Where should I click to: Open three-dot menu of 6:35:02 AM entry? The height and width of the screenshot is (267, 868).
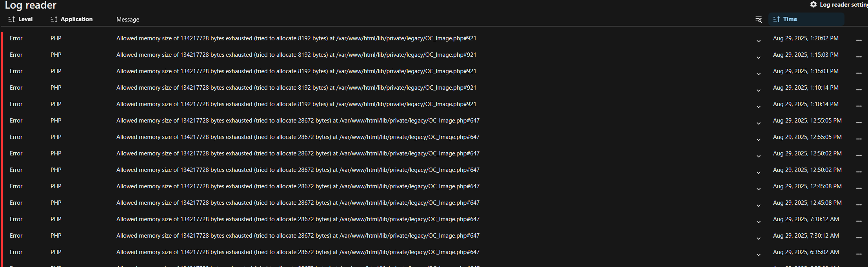[x=859, y=254]
